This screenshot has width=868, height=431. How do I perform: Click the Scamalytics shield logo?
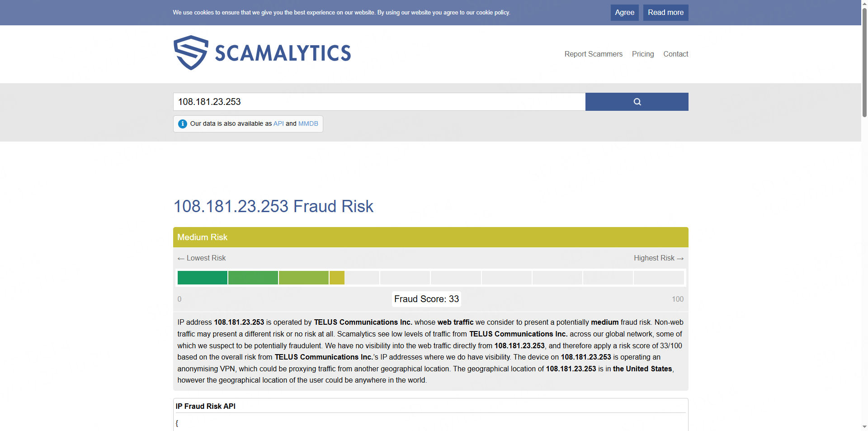coord(191,53)
